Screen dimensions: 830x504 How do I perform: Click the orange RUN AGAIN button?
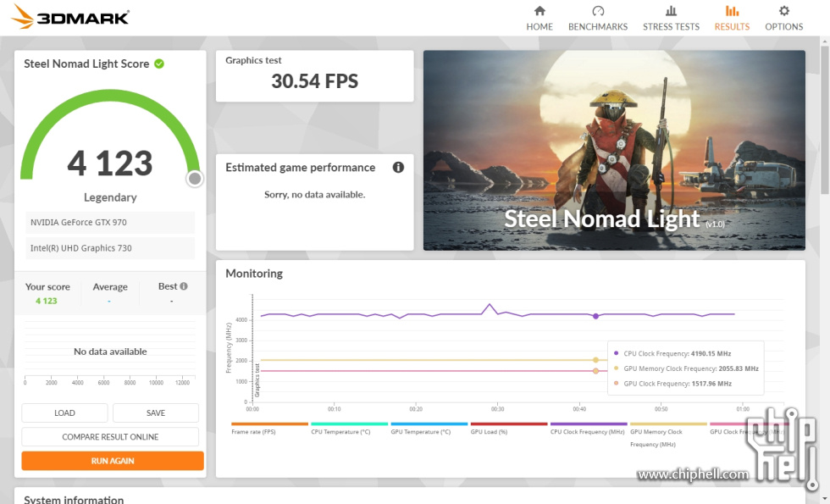pyautogui.click(x=112, y=461)
